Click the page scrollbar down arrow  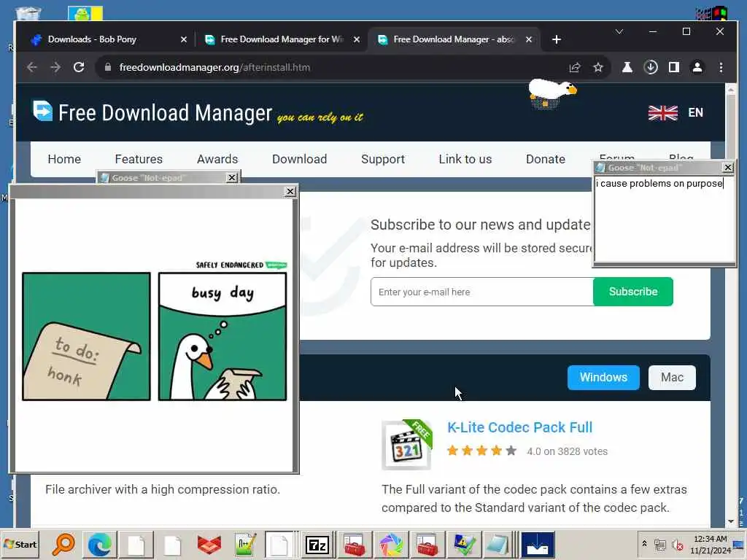click(x=731, y=521)
